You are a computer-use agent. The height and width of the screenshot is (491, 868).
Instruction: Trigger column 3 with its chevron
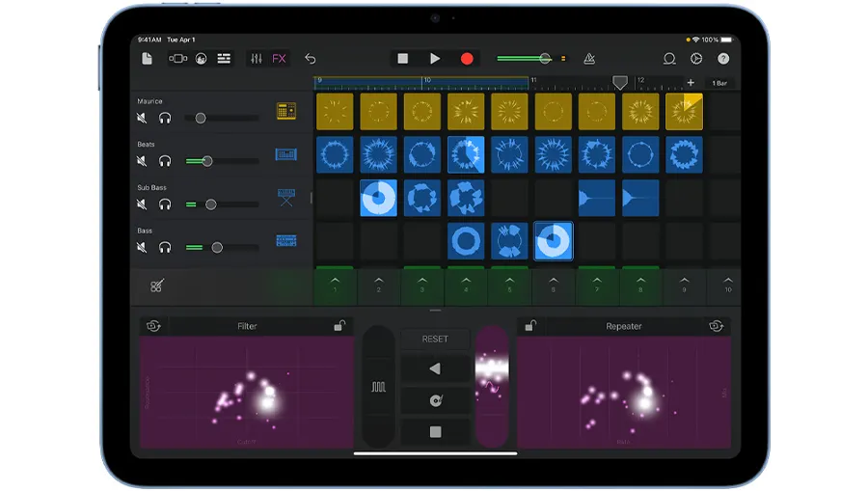(422, 286)
